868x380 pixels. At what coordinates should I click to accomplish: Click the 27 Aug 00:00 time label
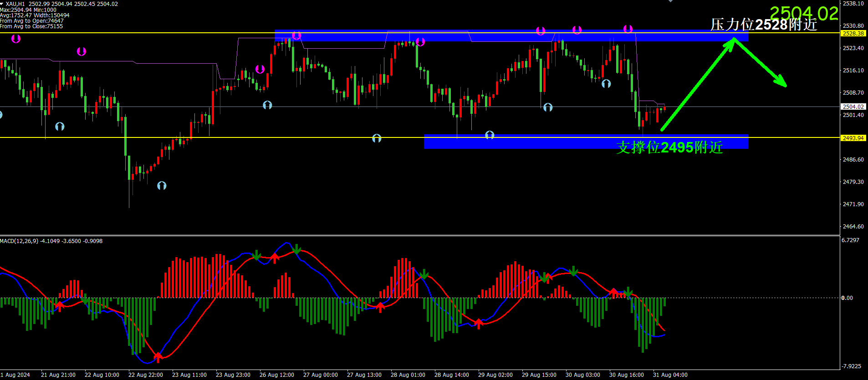(321, 375)
